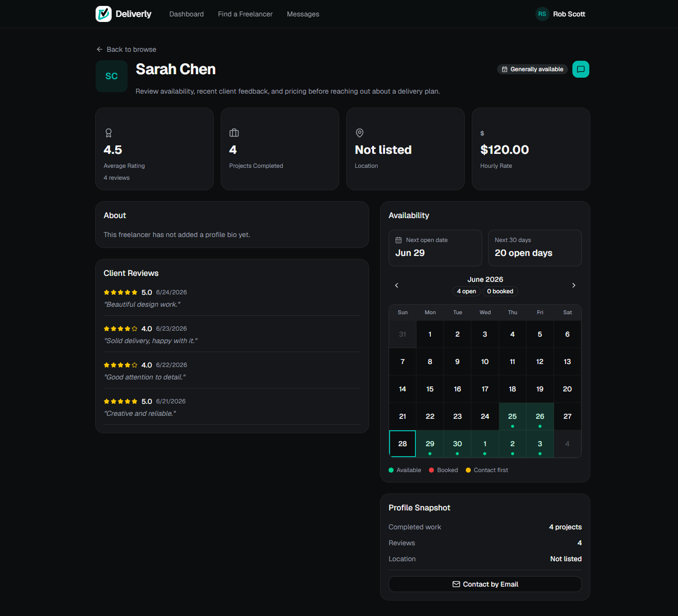Go to previous month in calendar
The image size is (678, 616).
(397, 285)
